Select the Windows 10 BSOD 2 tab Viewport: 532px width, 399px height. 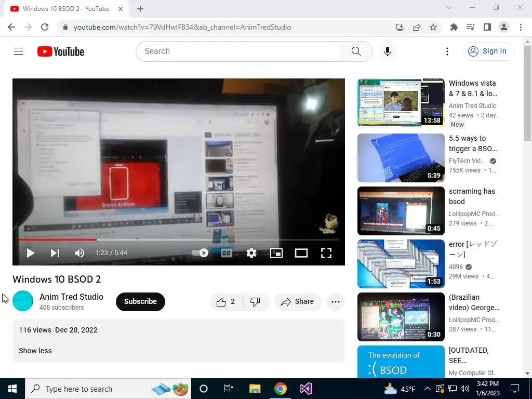coord(66,9)
